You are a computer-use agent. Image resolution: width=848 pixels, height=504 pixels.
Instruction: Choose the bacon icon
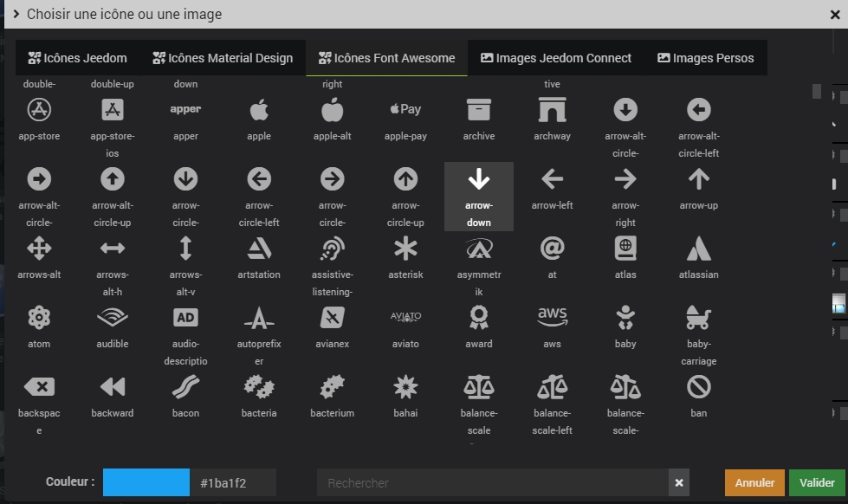[185, 387]
